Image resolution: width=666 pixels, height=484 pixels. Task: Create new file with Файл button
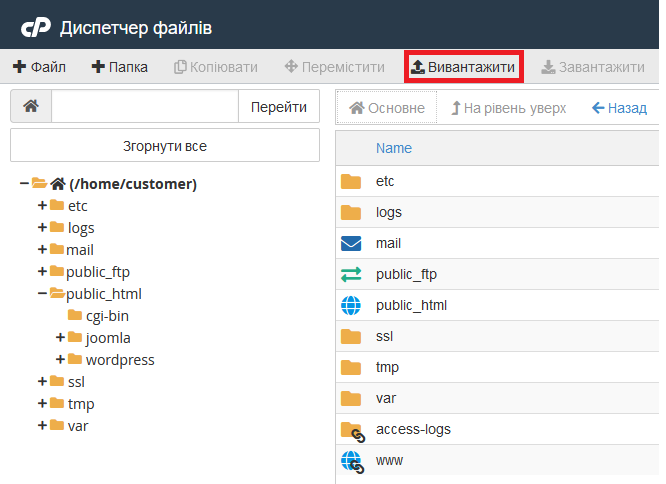click(39, 67)
